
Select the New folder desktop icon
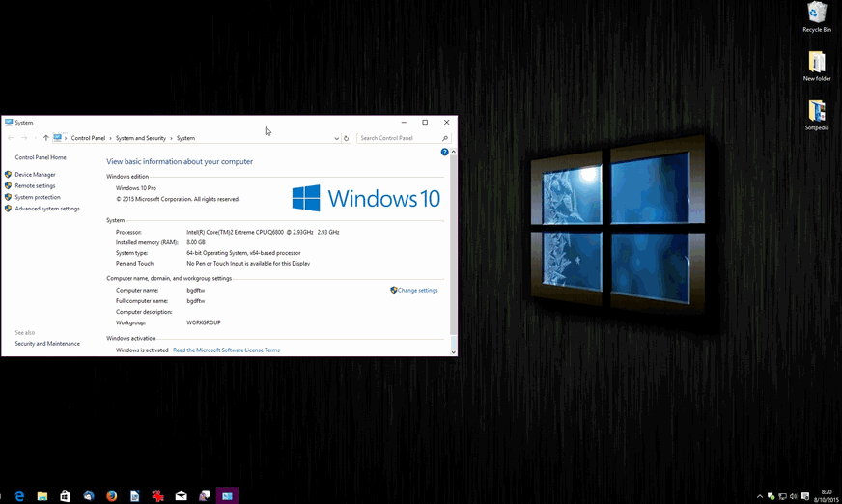point(817,66)
